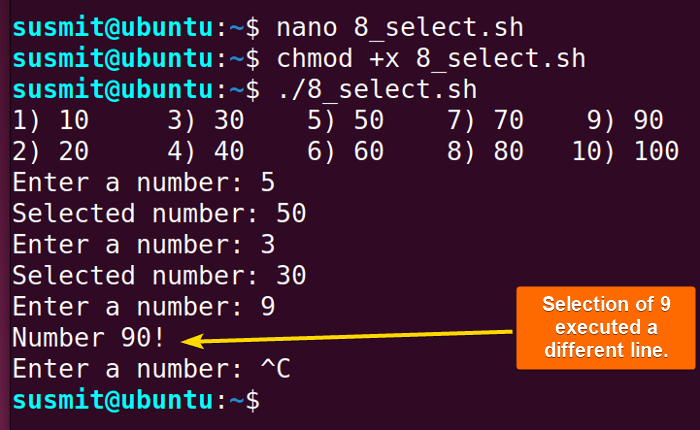The width and height of the screenshot is (700, 430).
Task: Select menu option '2) 20'
Action: (51, 151)
